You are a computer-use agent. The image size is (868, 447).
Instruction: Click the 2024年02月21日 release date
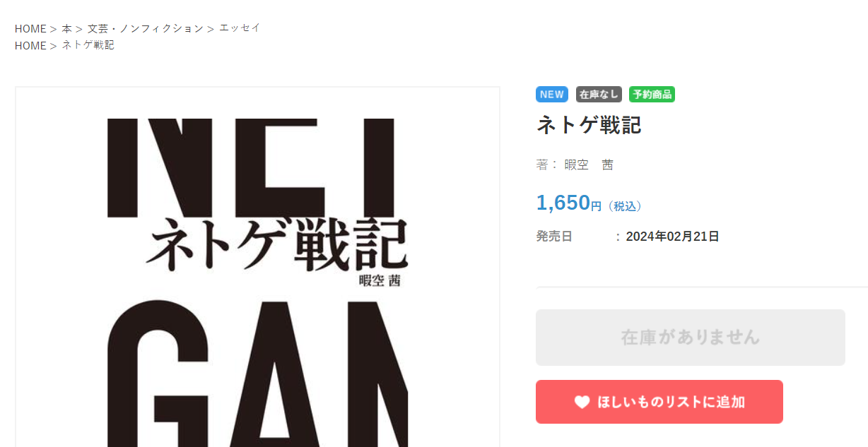tap(672, 237)
